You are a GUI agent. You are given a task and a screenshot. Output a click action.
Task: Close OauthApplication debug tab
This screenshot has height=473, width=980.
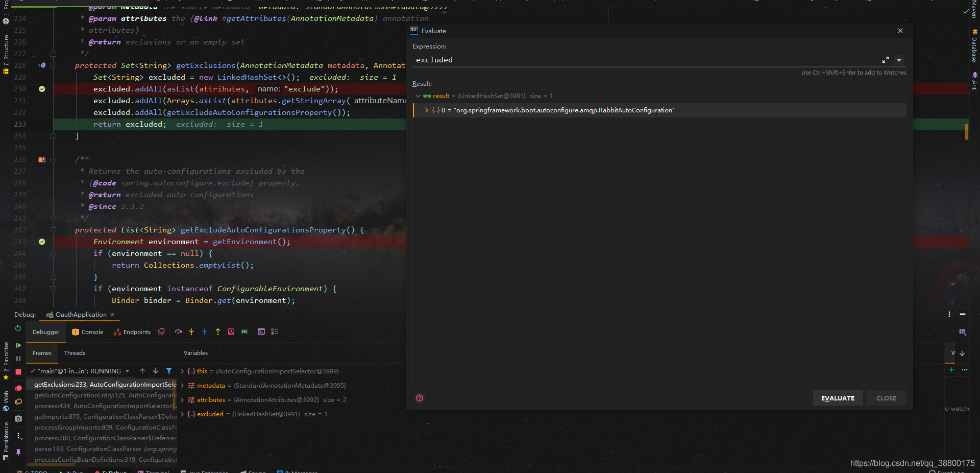coord(112,315)
